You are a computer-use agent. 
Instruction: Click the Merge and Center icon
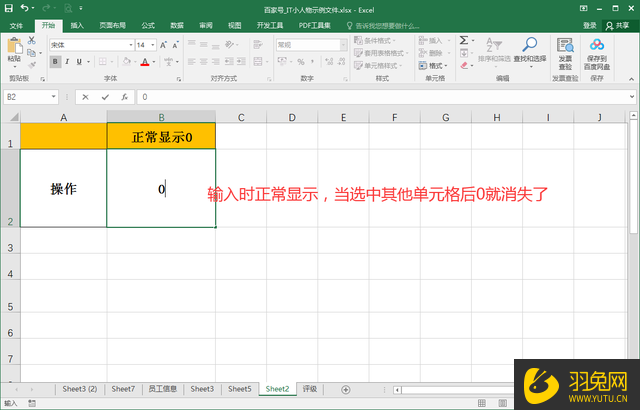(258, 62)
